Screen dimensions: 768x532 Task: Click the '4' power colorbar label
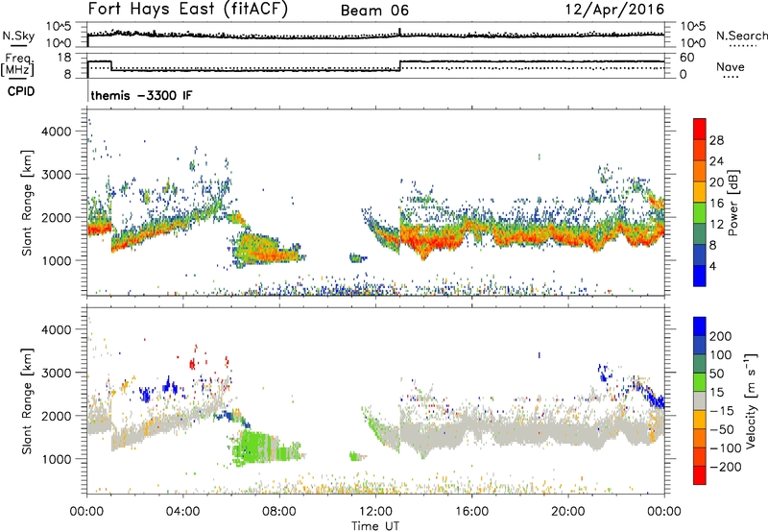[x=712, y=266]
